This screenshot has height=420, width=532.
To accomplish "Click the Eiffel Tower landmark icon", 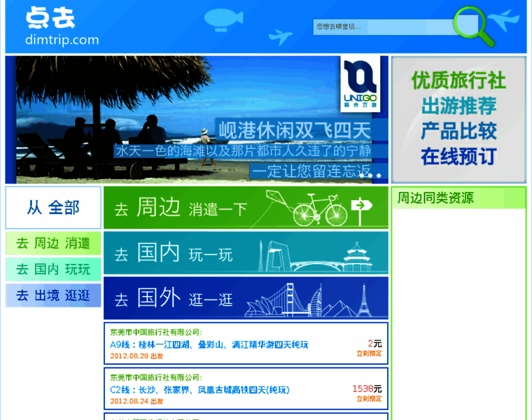I will (364, 300).
